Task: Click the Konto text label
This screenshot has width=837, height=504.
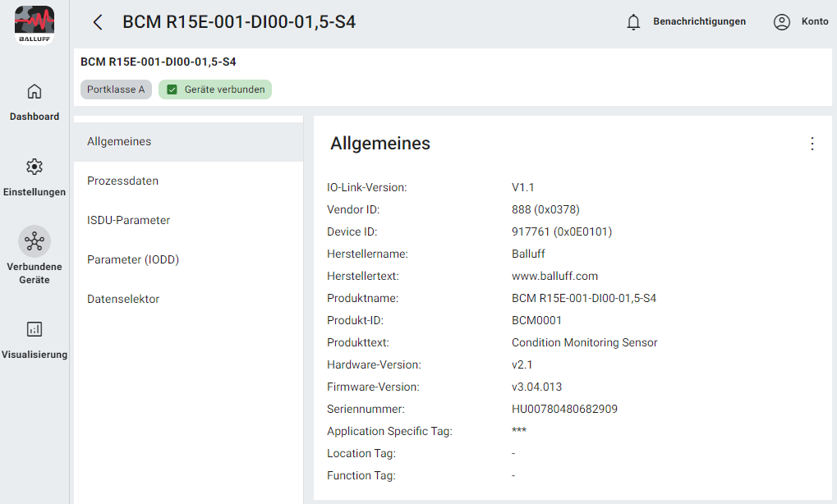Action: coord(815,21)
